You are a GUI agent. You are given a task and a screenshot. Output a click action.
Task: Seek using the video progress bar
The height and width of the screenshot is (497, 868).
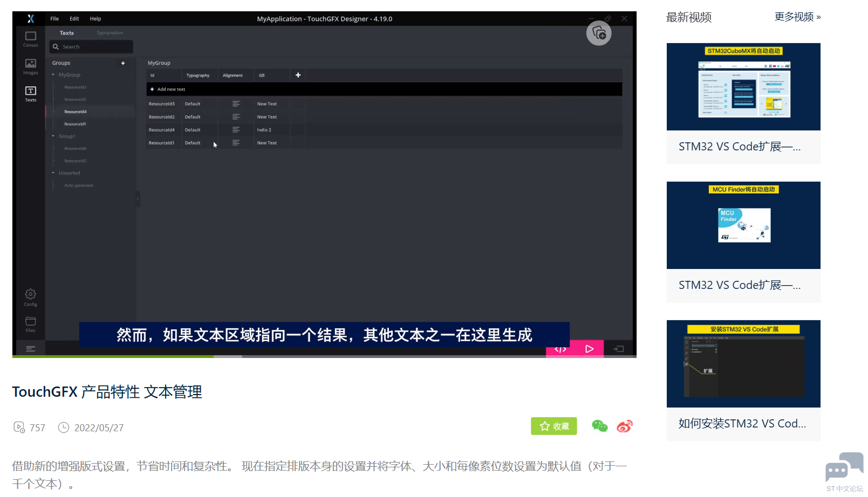(x=324, y=356)
